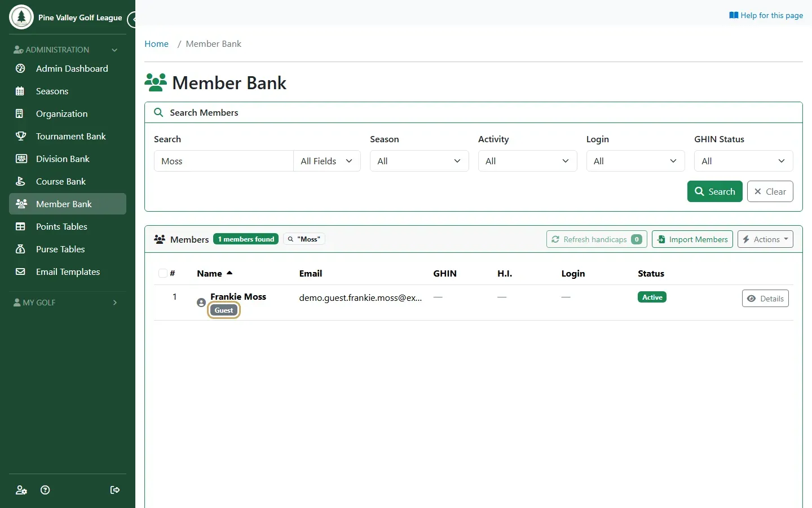Open the Actions dropdown menu
812x508 pixels.
[x=765, y=239]
